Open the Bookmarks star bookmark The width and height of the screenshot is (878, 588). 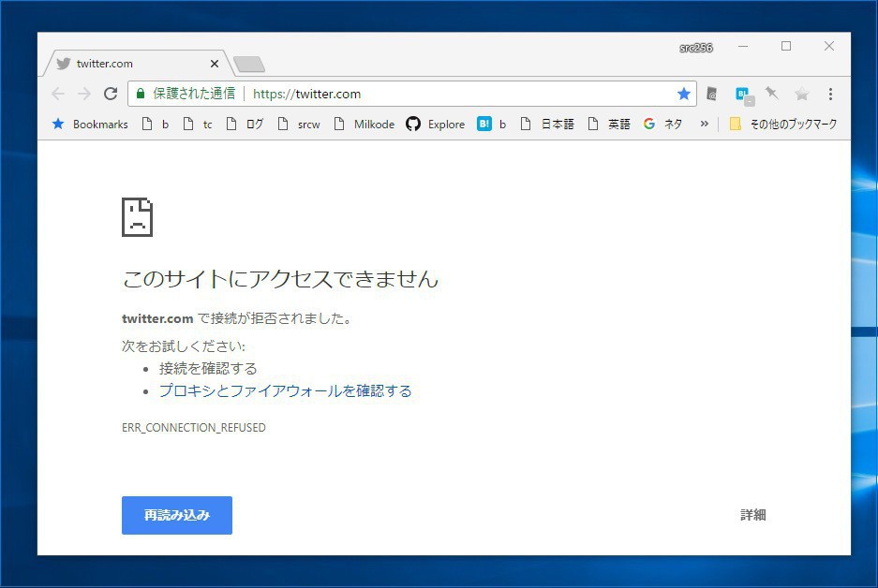click(x=90, y=124)
